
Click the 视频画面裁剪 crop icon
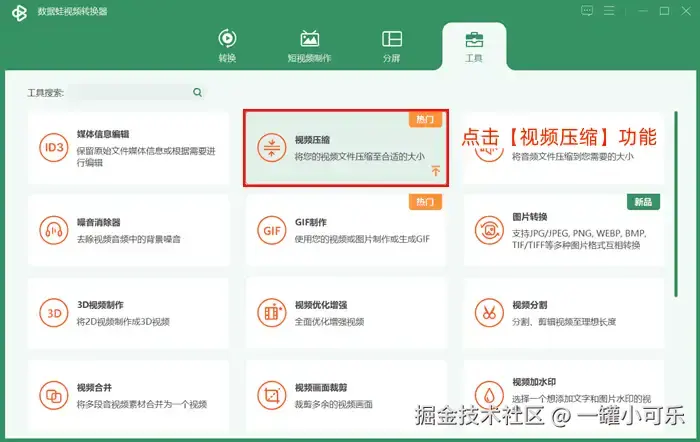point(271,396)
